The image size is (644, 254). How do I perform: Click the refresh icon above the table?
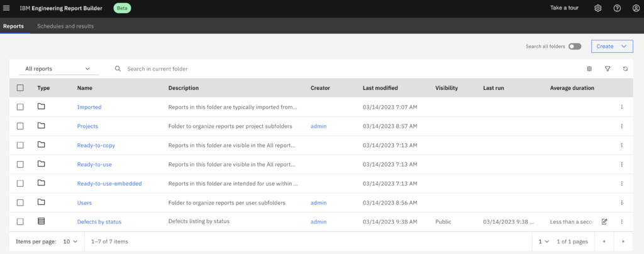click(625, 69)
